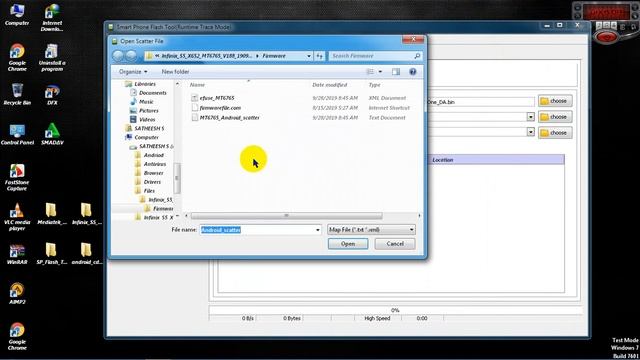Launch AIMP2 player icon
The image size is (640, 360).
tap(17, 293)
